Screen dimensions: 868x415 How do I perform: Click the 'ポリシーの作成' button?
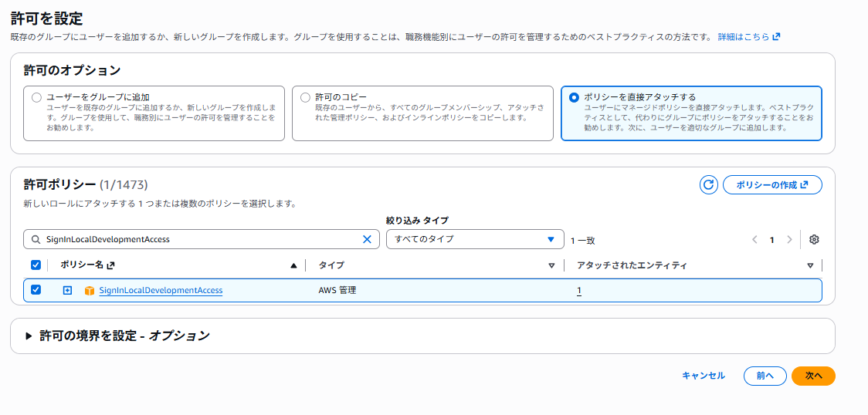(x=771, y=185)
